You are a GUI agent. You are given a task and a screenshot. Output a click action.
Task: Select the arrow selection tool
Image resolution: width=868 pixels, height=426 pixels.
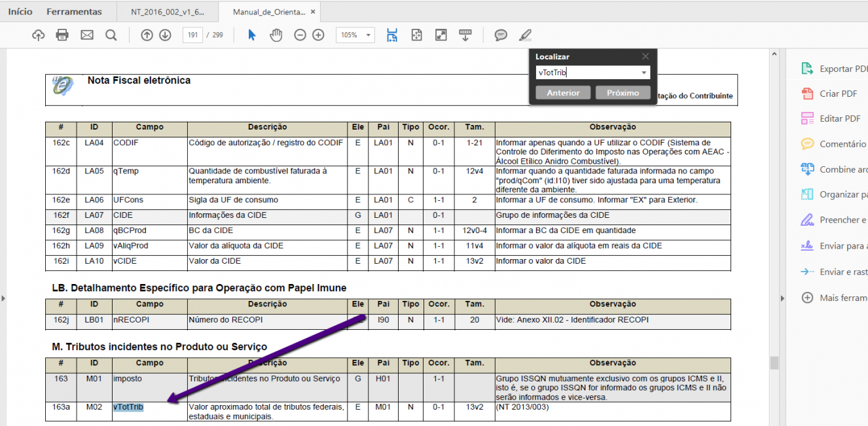[252, 35]
